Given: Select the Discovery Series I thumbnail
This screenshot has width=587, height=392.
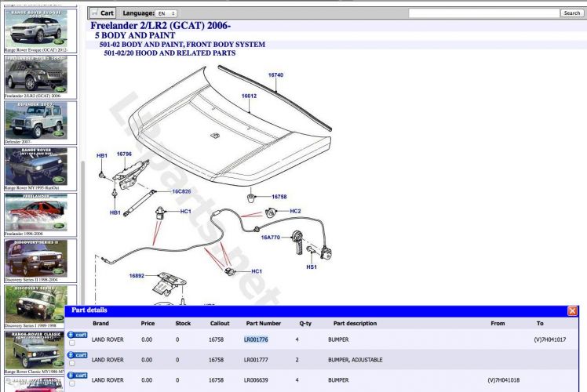Looking at the screenshot, I should tap(36, 304).
